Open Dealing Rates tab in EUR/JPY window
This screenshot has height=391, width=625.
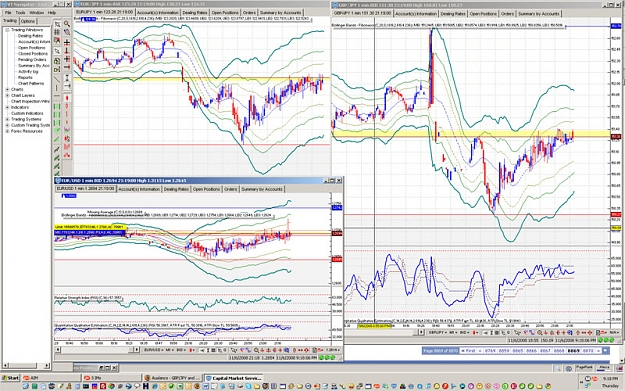coord(195,13)
